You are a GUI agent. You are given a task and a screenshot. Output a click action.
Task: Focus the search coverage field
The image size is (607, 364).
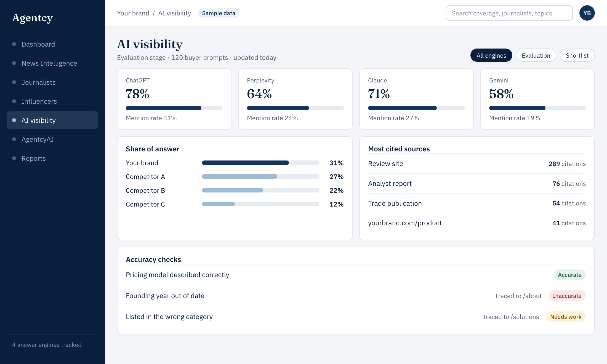pos(509,13)
